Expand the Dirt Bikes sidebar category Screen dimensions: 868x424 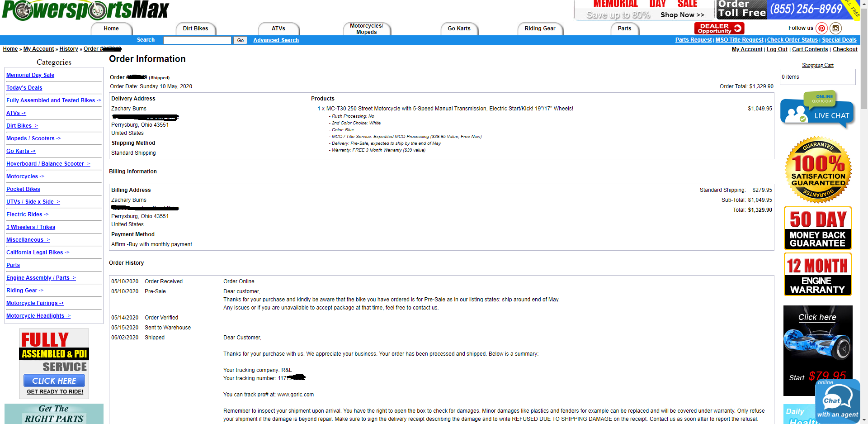click(x=22, y=126)
